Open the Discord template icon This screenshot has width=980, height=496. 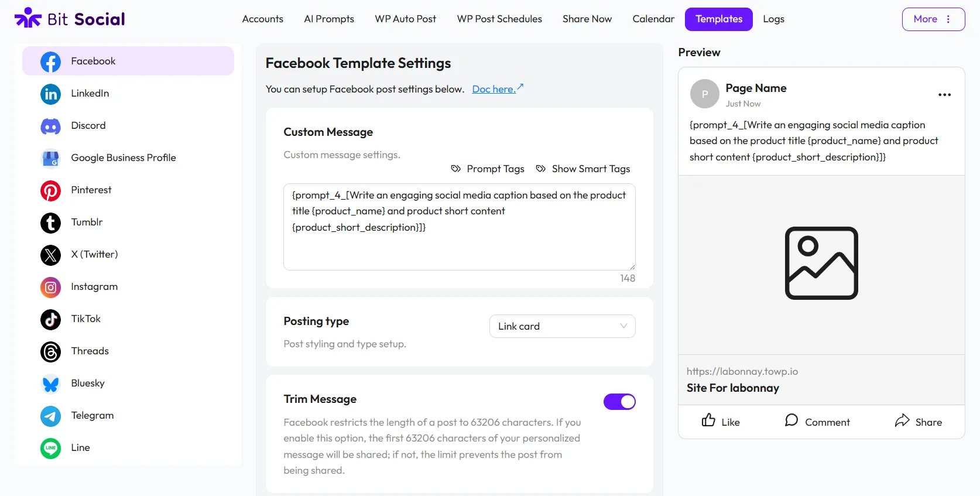[x=50, y=126]
